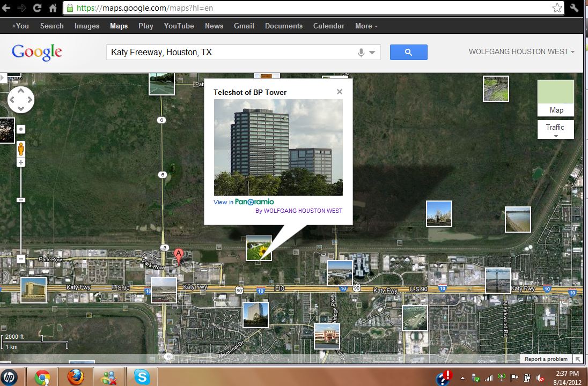Screen dimensions: 588x386
Task: Open the pole photo thumbnail near Kirkwood Rd
Action: pyautogui.click(x=498, y=280)
